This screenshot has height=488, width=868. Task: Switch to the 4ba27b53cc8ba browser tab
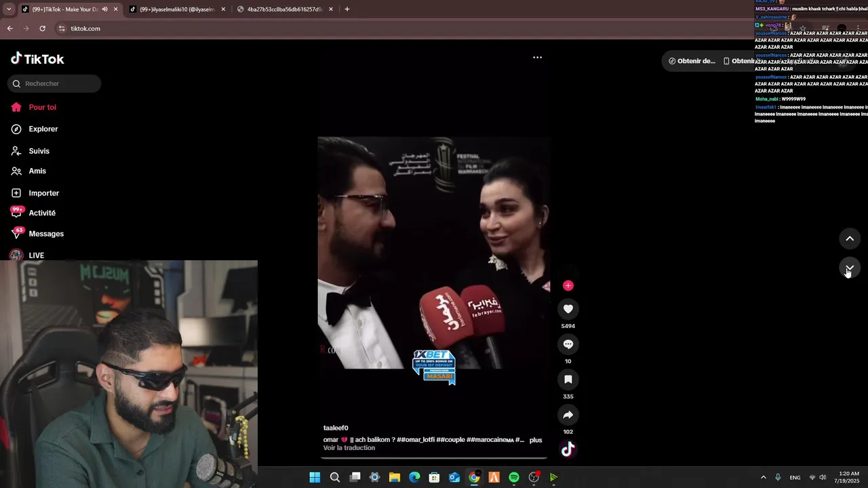[285, 9]
